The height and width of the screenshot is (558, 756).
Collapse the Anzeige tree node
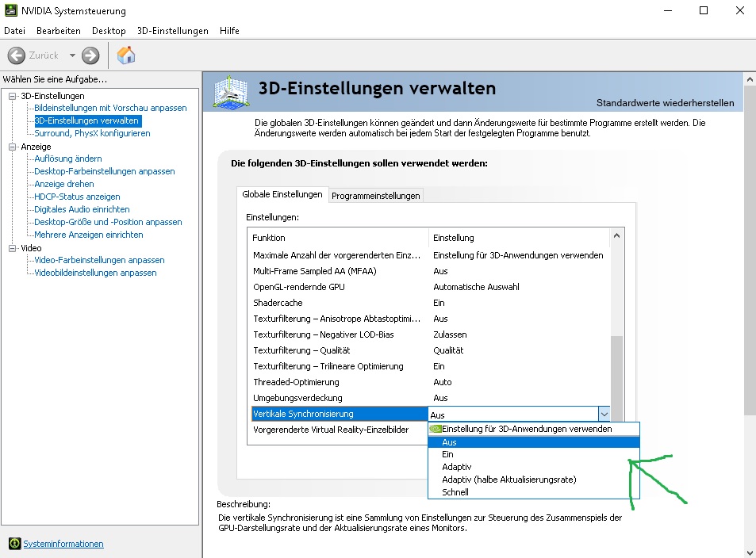tap(13, 147)
